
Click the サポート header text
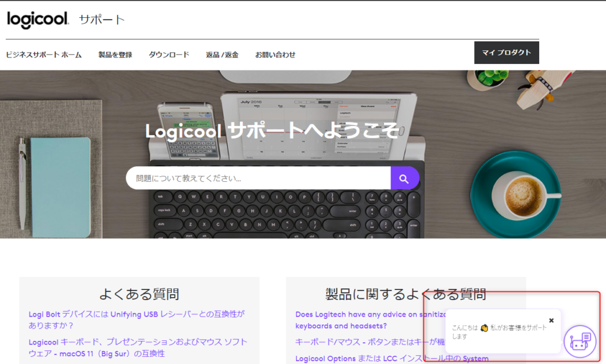(x=102, y=20)
